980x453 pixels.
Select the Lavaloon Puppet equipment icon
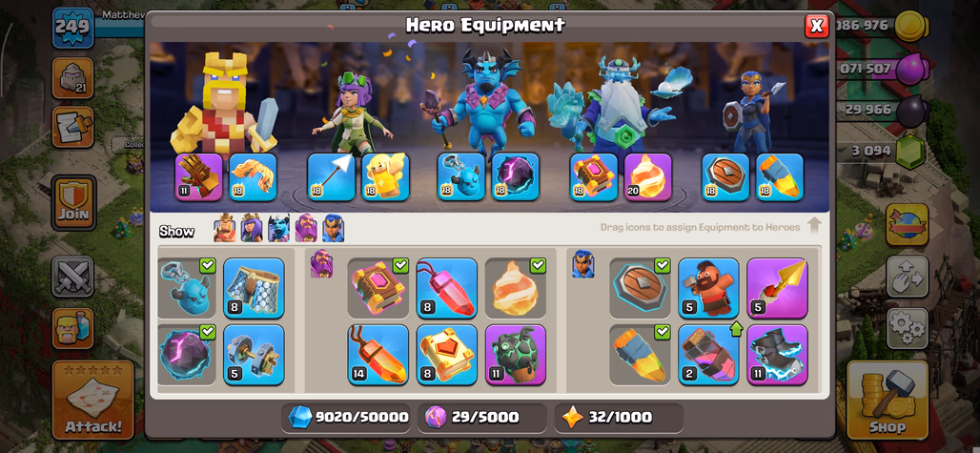coord(515,354)
